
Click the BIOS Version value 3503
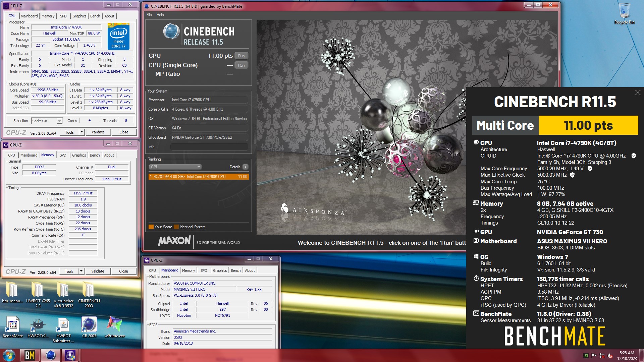coord(222,337)
